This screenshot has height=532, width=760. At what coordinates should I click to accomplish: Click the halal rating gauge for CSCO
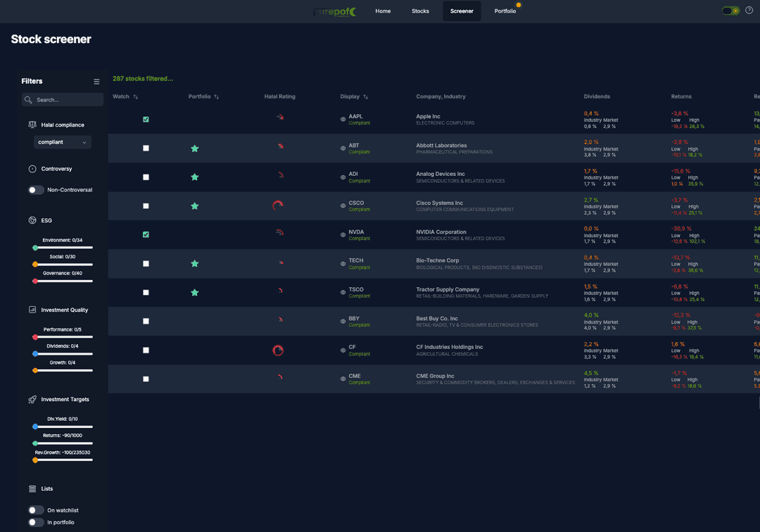point(278,205)
